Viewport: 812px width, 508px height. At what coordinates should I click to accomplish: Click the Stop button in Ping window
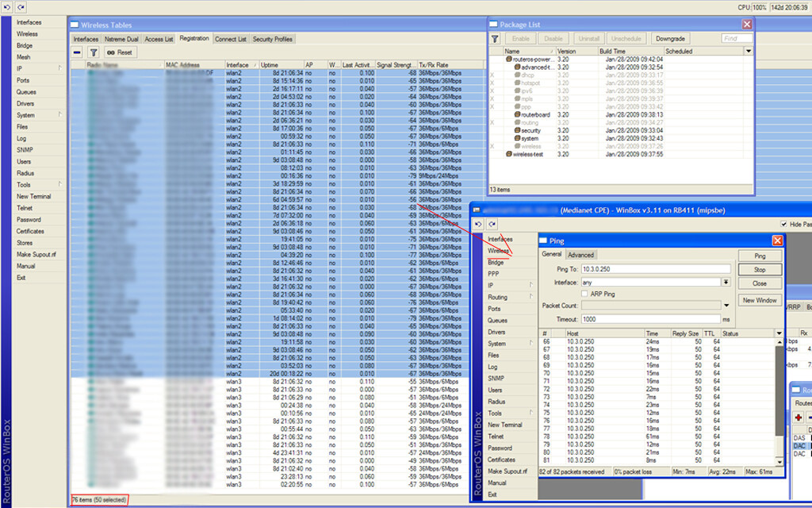760,270
